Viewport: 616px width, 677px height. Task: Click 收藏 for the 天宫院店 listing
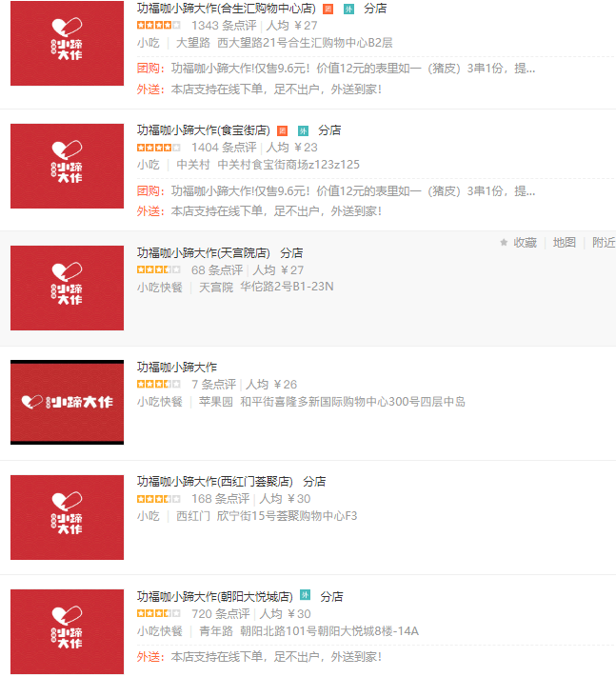tap(525, 243)
